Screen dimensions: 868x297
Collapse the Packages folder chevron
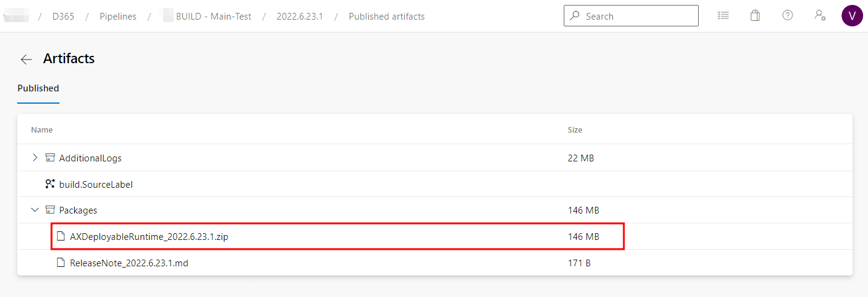point(35,210)
